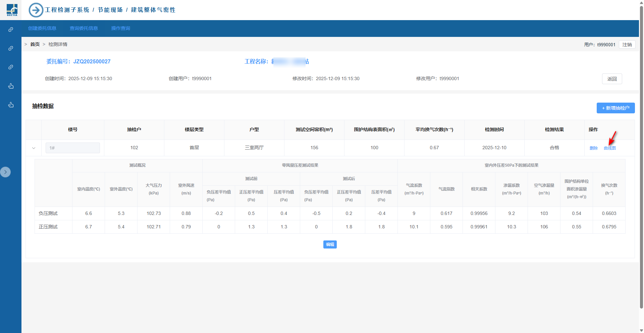644x333 pixels.
Task: Click the upper hand pointer sidebar icon
Action: [x=11, y=86]
